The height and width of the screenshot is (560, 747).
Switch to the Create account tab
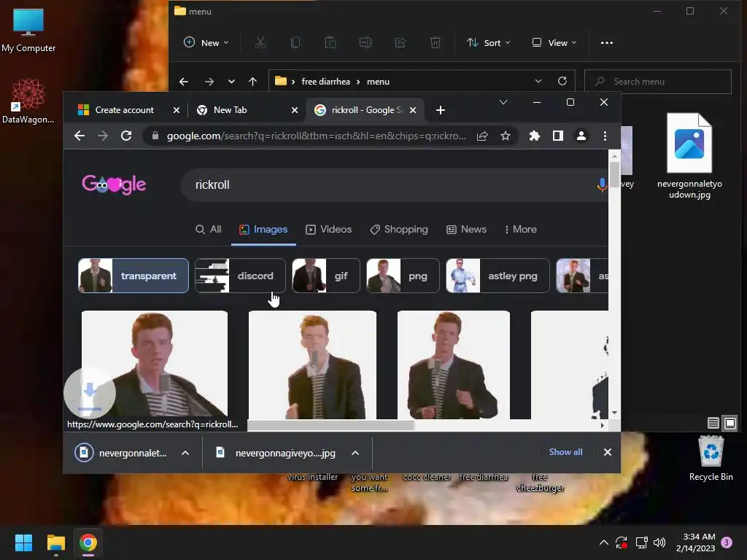pos(124,110)
